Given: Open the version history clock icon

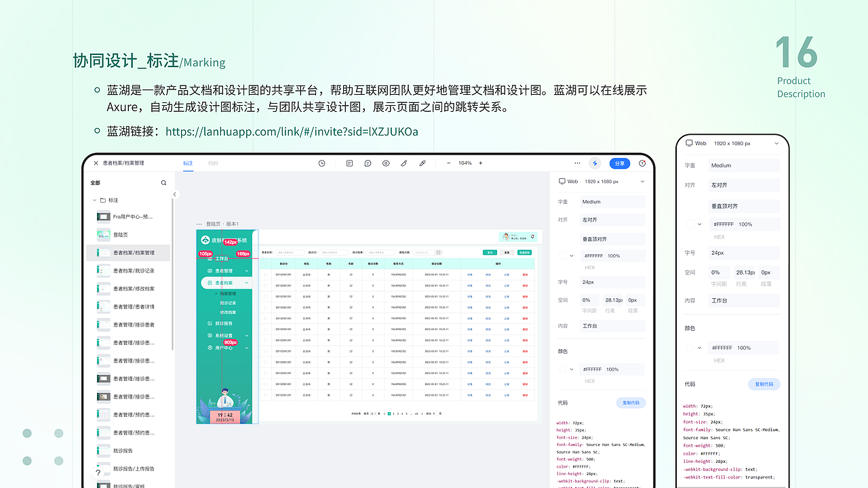Looking at the screenshot, I should (x=321, y=163).
